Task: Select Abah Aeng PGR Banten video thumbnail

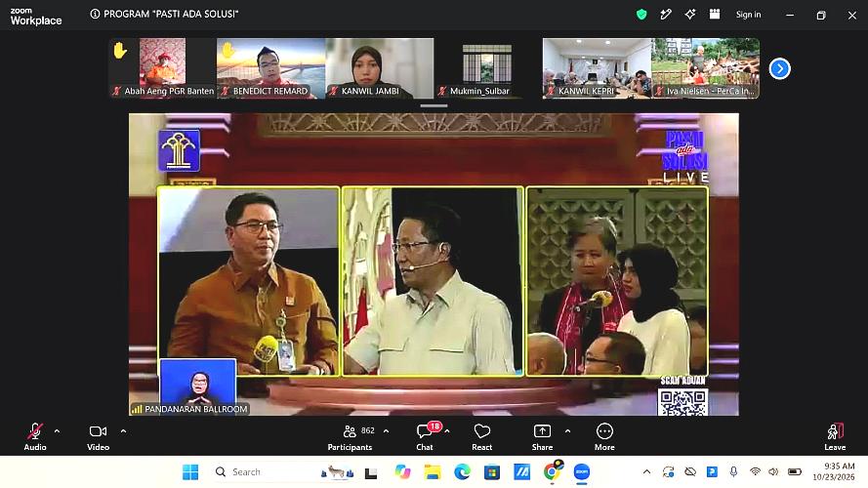Action: (162, 68)
